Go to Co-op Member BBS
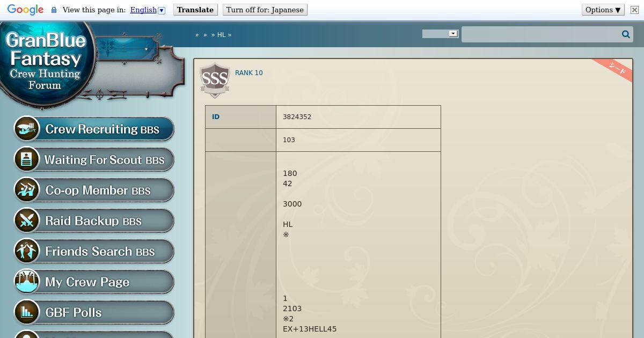The image size is (644, 338). point(94,190)
